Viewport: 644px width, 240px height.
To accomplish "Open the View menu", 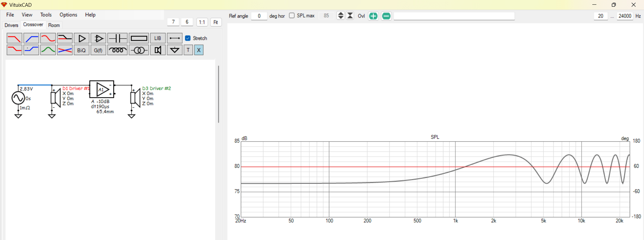I will (27, 15).
